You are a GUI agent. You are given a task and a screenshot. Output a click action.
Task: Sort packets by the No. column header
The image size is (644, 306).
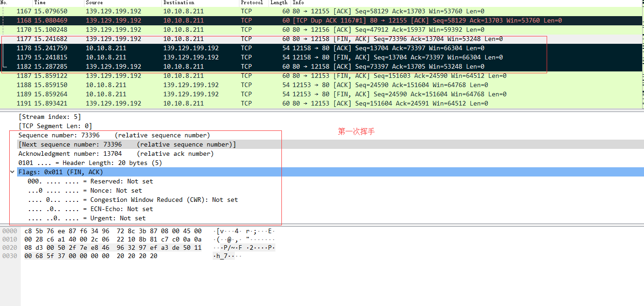(4, 3)
